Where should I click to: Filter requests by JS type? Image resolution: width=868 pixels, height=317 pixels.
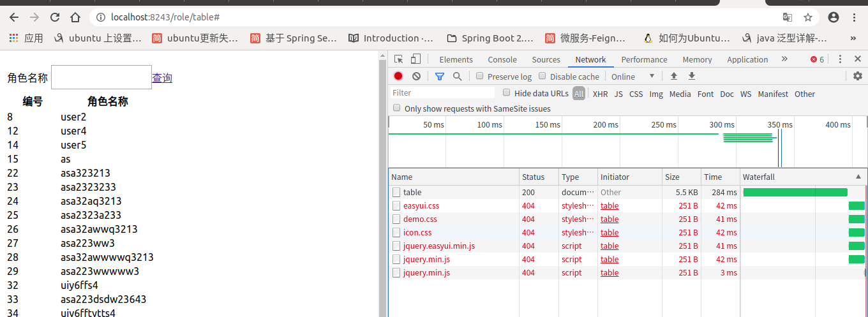pos(618,94)
